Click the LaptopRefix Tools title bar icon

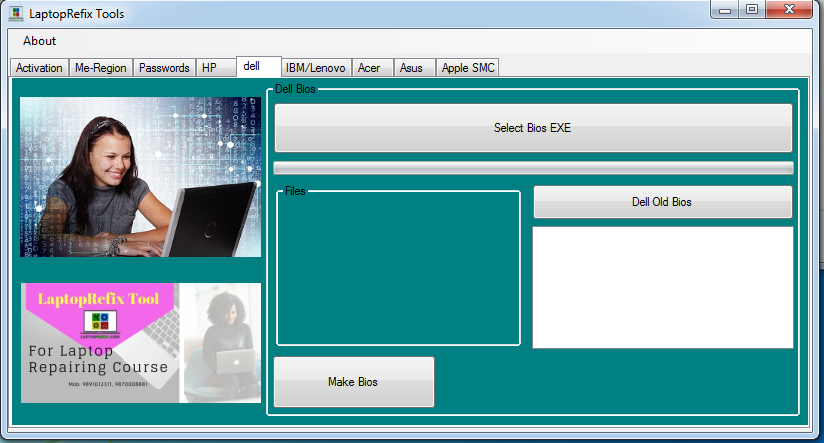tap(16, 14)
